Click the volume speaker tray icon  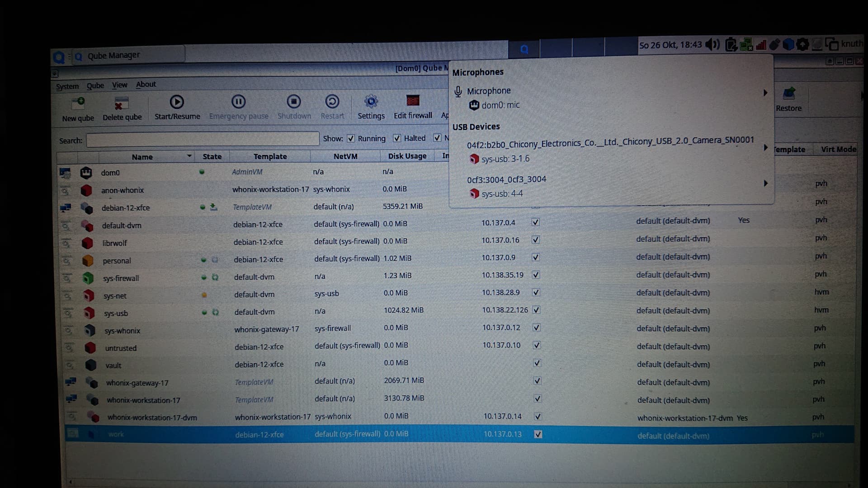(x=712, y=44)
